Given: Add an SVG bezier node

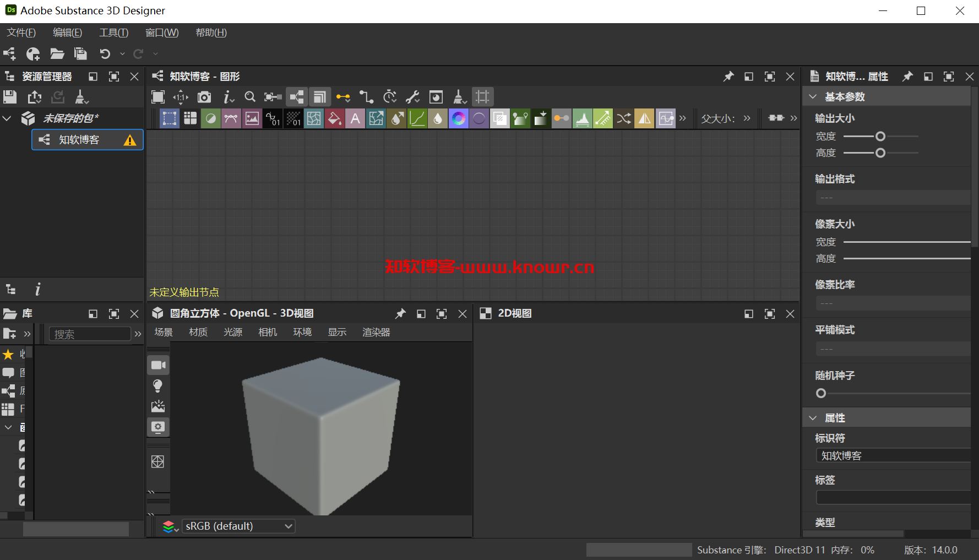Looking at the screenshot, I should [231, 118].
